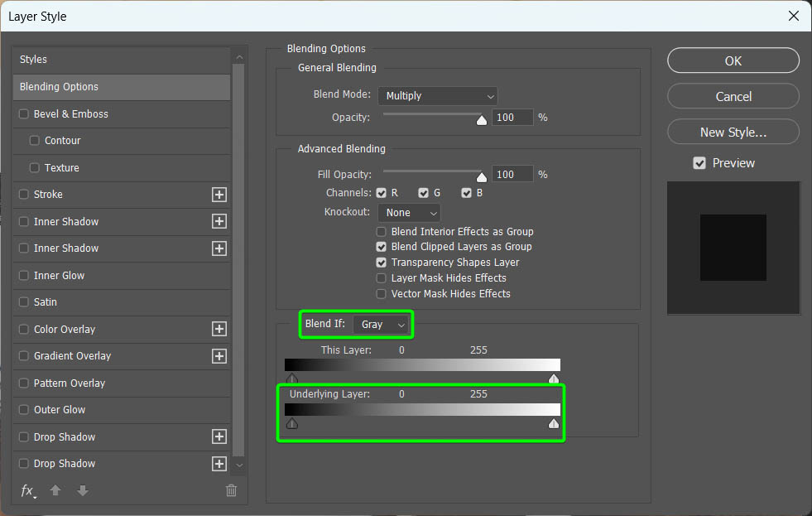Image resolution: width=812 pixels, height=516 pixels.
Task: Enable the Pattern Overlay checkbox
Action: [24, 383]
